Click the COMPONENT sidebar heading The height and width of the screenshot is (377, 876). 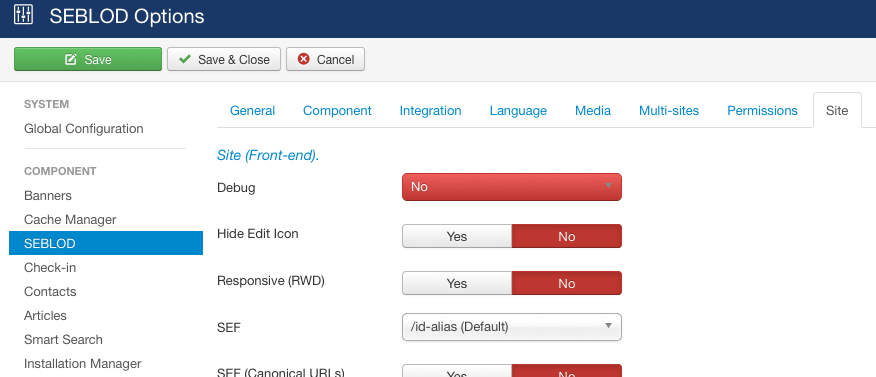(60, 171)
